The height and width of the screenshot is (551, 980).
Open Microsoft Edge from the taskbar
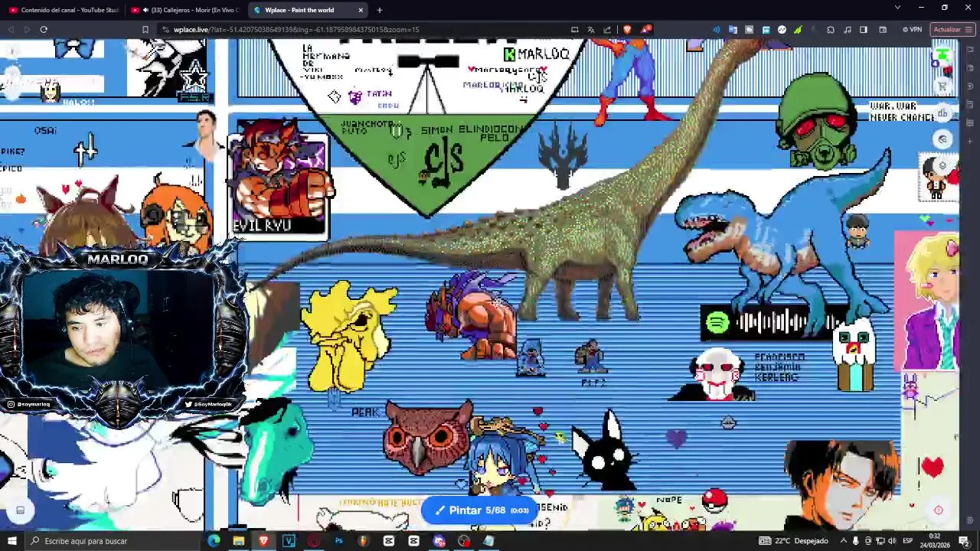click(214, 541)
